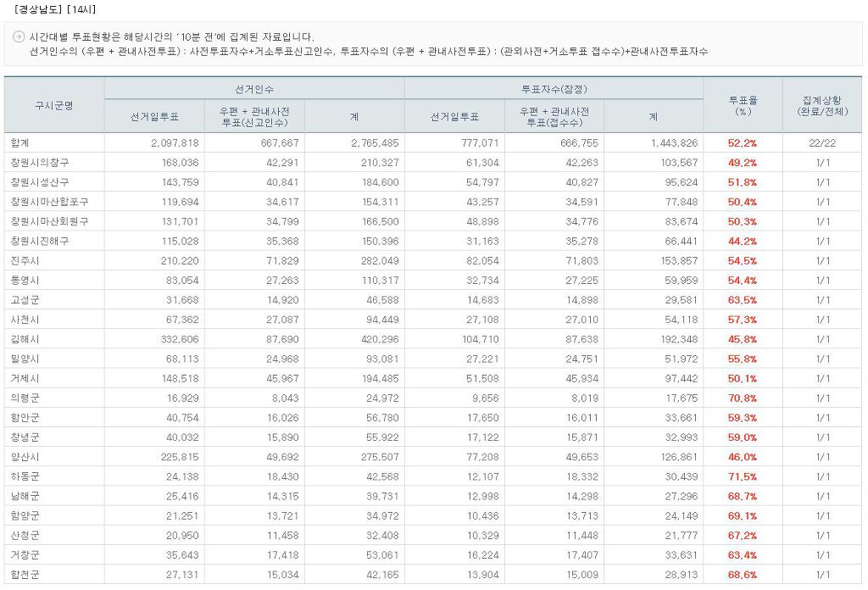The image size is (868, 590).
Task: Click the 44.2% turnout value
Action: 743,242
